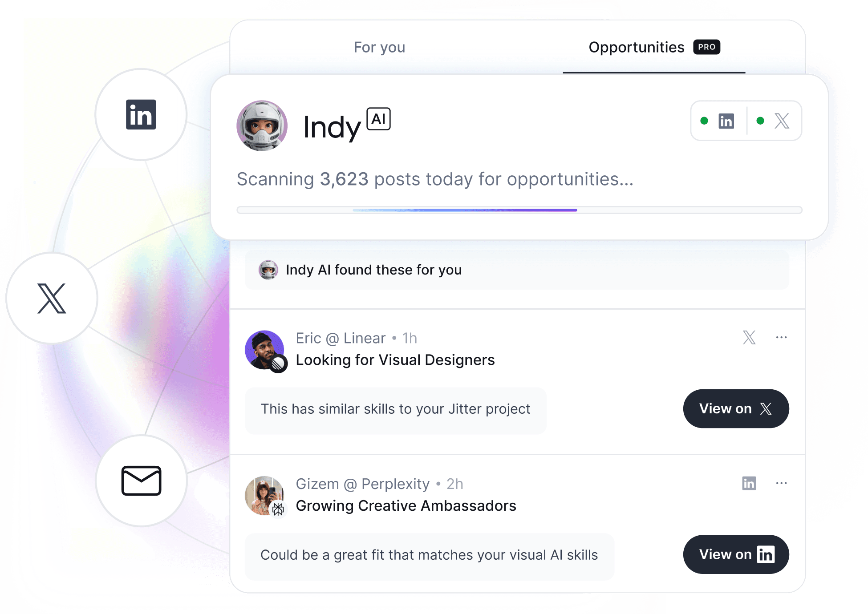Click the AI badge next to Indy
868x614 pixels.
coord(378,119)
